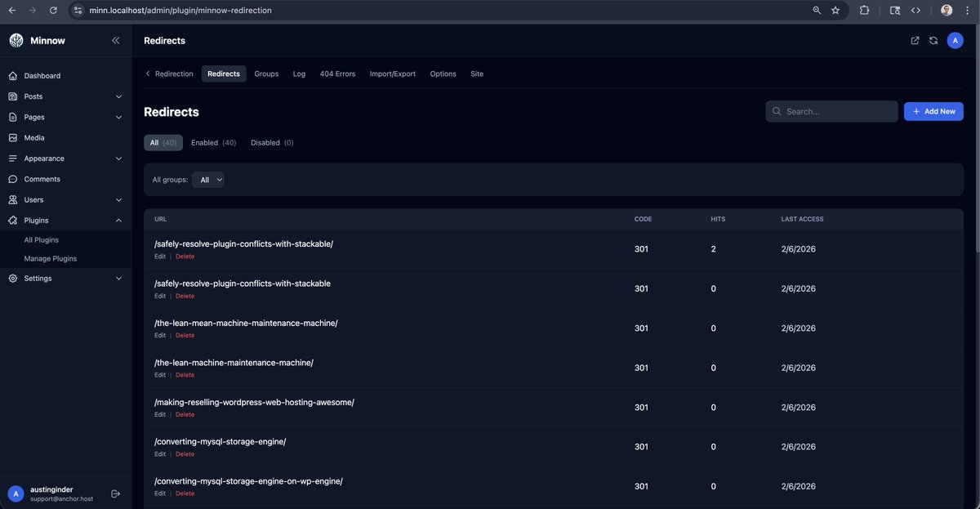
Task: Click the Plugins puzzle-piece icon
Action: [x=13, y=221]
